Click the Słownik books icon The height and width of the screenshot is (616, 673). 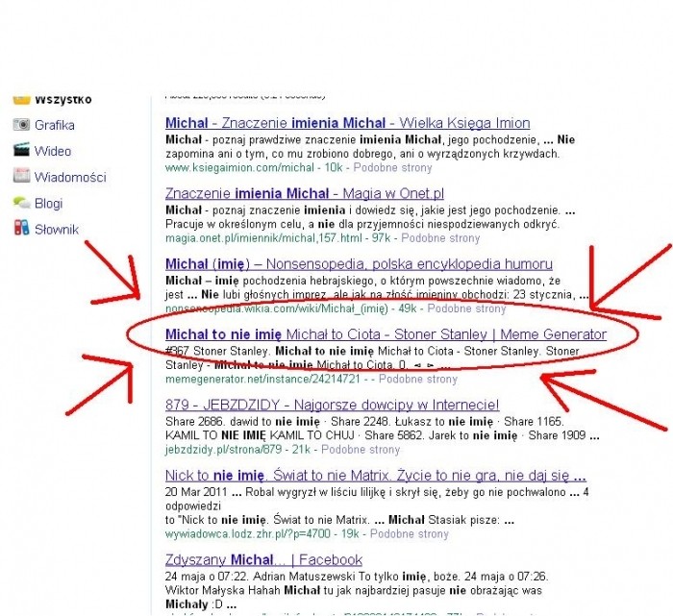(x=20, y=229)
